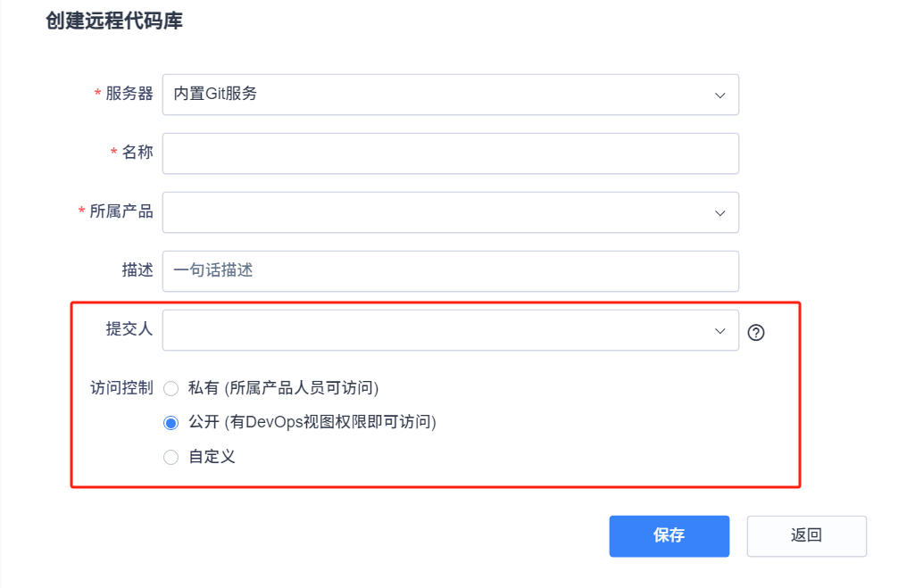Click the 创建远程代码库 page heading
Viewport: 915px width, 588px height.
click(114, 21)
